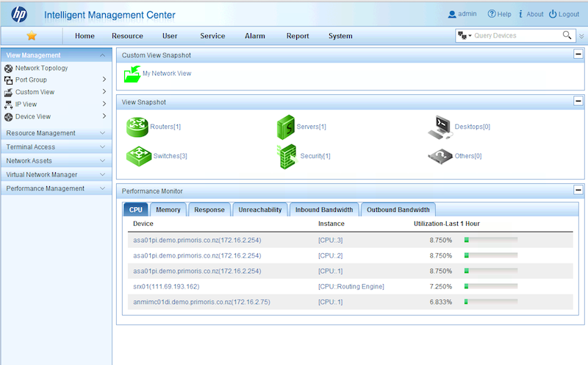Collapse the Performance Monitor panel
Image resolution: width=588 pixels, height=365 pixels.
coord(578,190)
